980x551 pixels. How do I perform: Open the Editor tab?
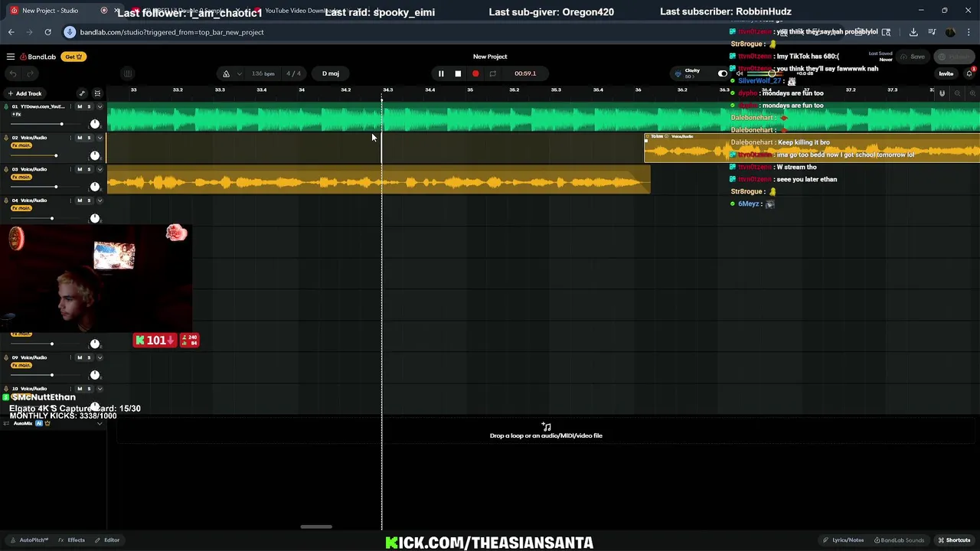coord(108,540)
